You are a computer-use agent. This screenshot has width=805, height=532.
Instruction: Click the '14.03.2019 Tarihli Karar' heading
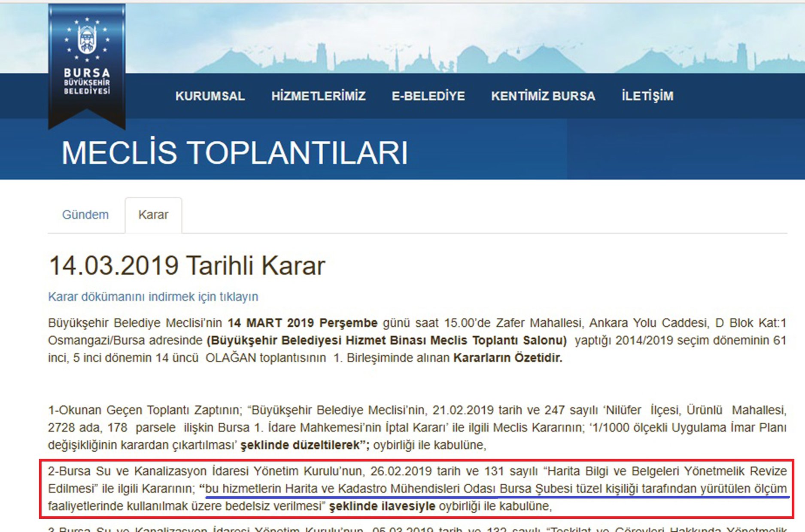click(x=187, y=265)
